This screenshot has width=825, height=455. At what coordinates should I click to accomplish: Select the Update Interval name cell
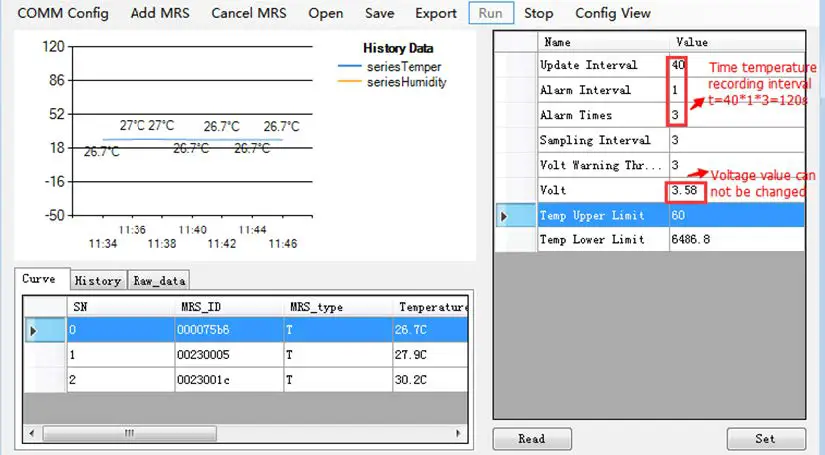603,65
